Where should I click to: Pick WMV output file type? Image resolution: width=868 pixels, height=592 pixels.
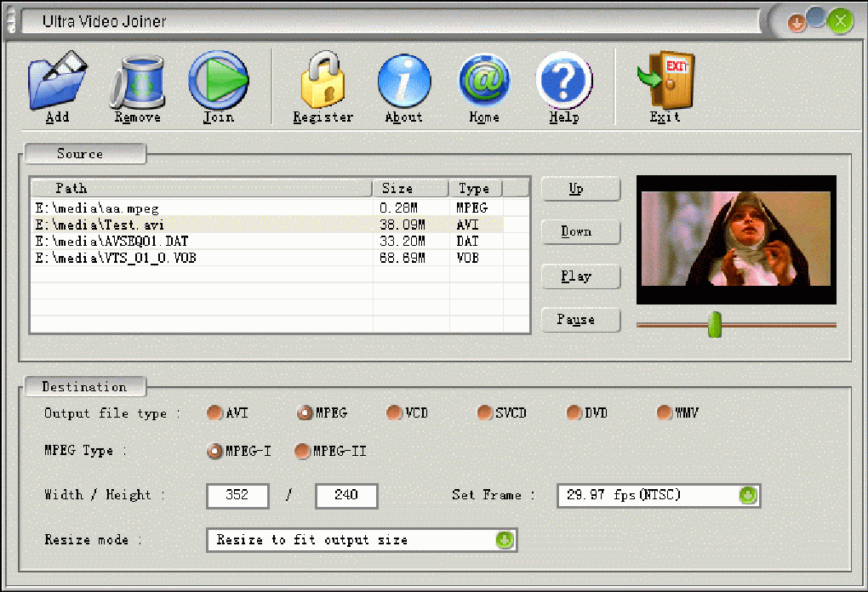tap(665, 413)
